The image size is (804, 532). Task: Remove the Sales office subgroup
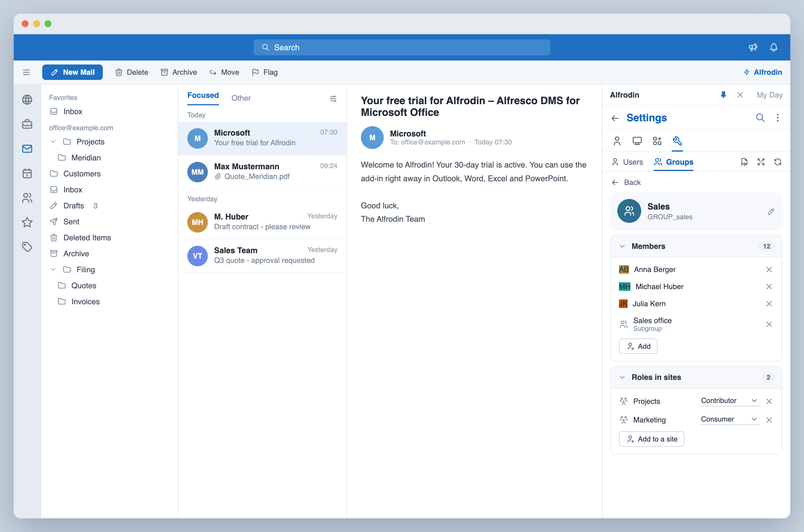point(769,324)
